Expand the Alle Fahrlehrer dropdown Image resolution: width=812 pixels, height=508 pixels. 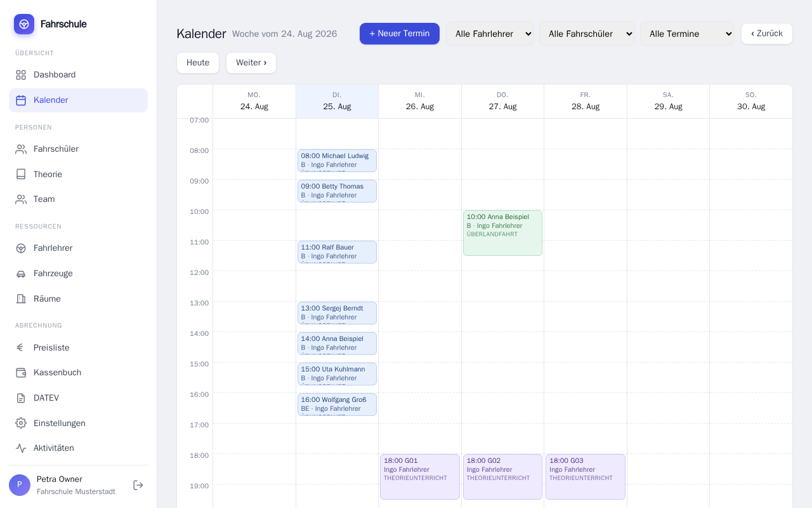point(490,34)
